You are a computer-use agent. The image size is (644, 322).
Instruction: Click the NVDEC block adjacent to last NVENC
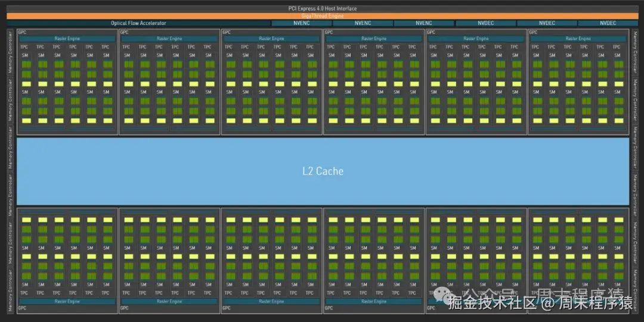click(x=485, y=23)
